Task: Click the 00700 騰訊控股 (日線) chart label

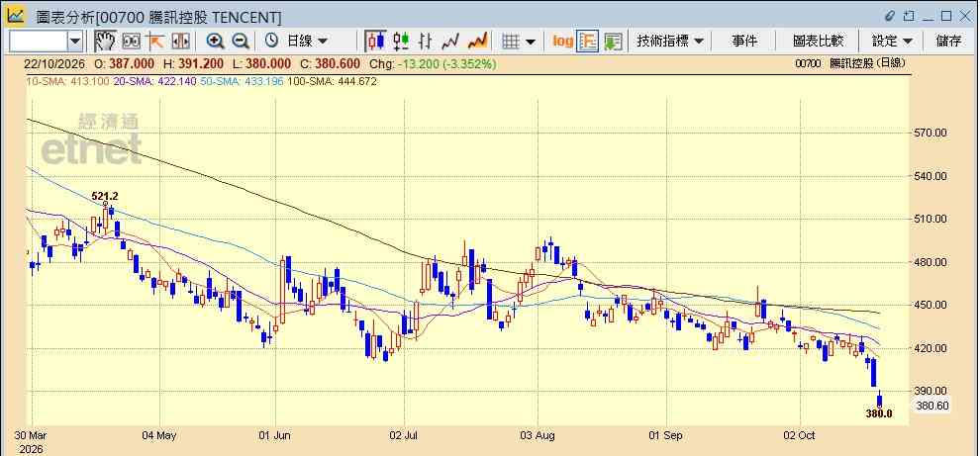Action: pos(850,63)
